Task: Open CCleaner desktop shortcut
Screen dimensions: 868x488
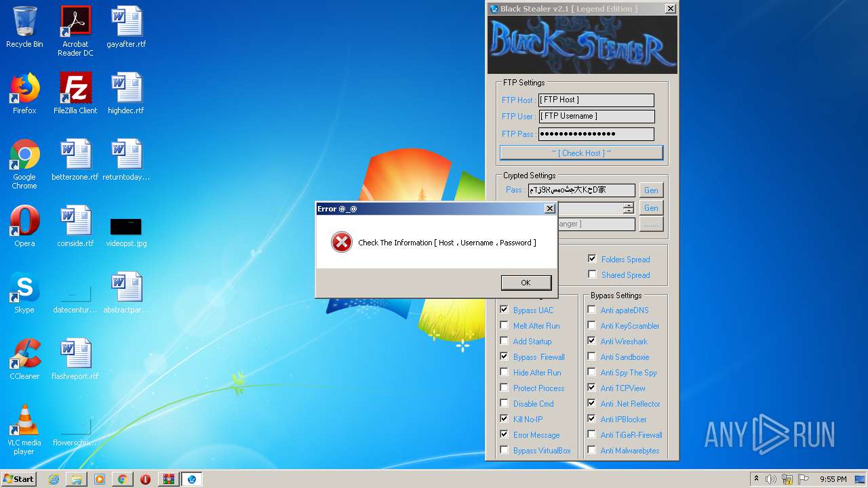Action: click(x=24, y=359)
